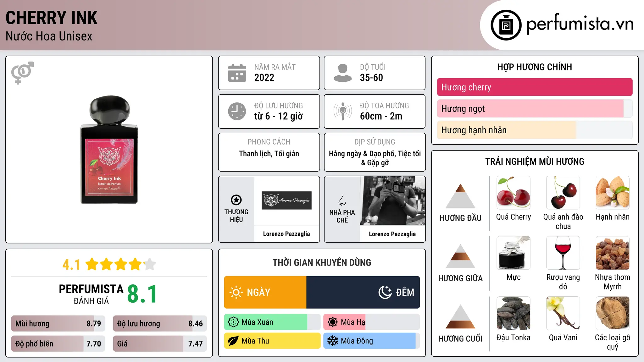Click the pyramid icon above Hương giữa
644x362 pixels.
(460, 256)
